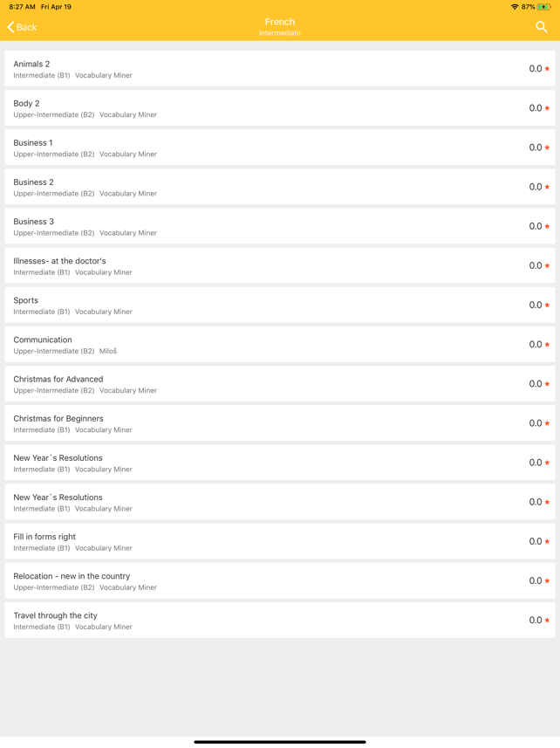Tap the 0.0 rating beside Business 3
560x748 pixels.
point(533,226)
